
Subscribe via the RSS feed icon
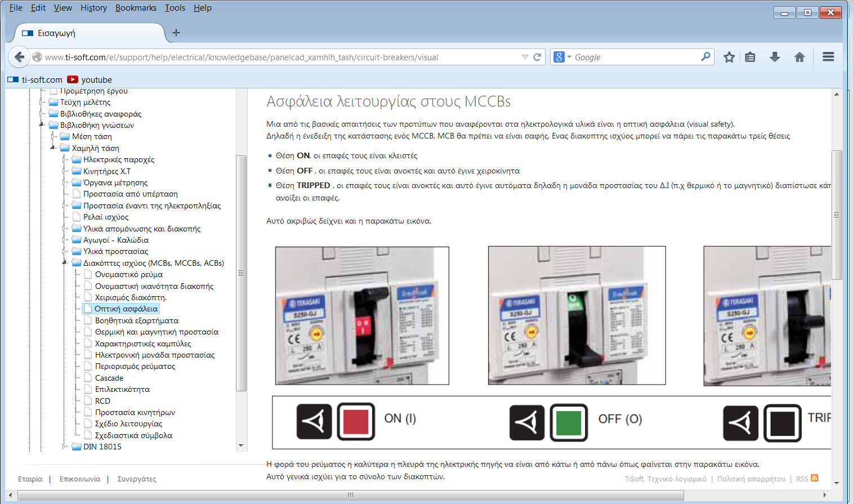815,478
